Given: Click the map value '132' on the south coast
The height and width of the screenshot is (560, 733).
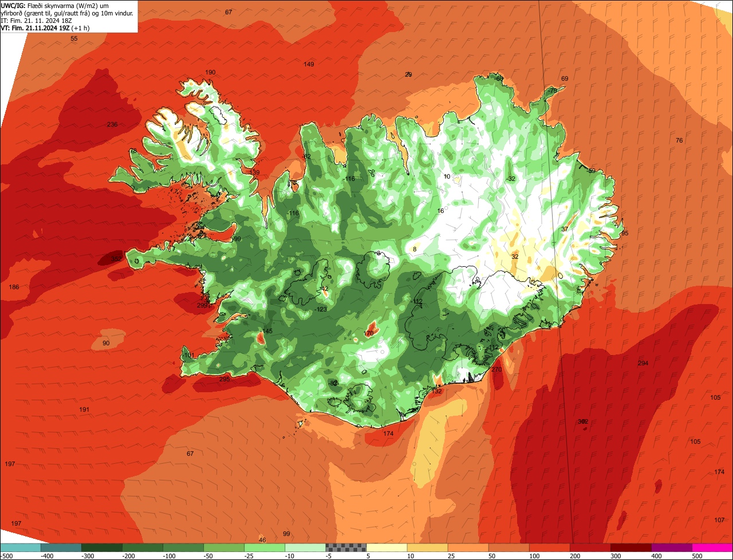Looking at the screenshot, I should click(x=437, y=391).
